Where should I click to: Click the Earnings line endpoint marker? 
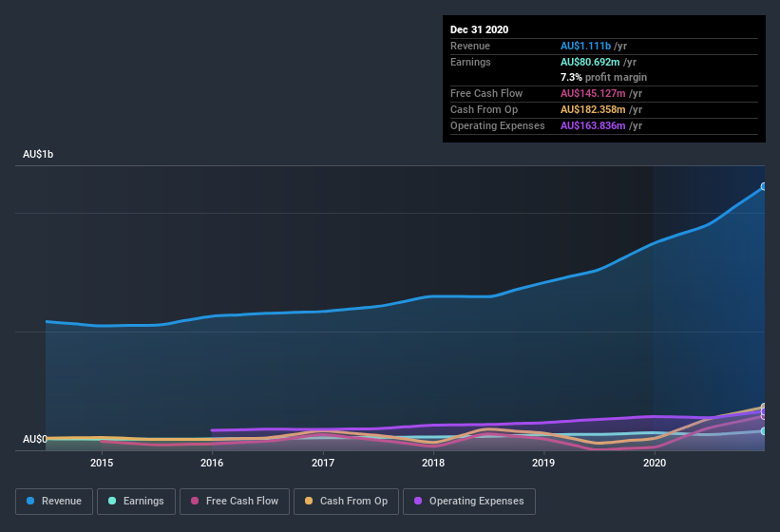pos(764,431)
